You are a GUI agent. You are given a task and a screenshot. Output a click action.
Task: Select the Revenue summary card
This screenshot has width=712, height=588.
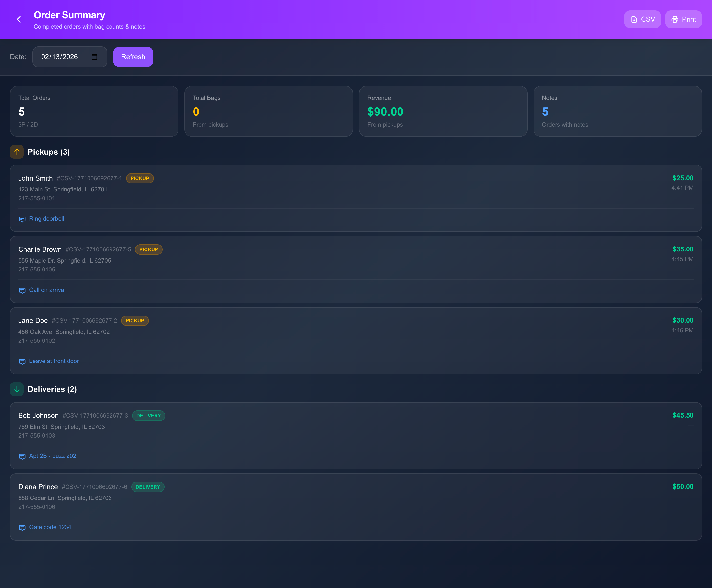443,111
